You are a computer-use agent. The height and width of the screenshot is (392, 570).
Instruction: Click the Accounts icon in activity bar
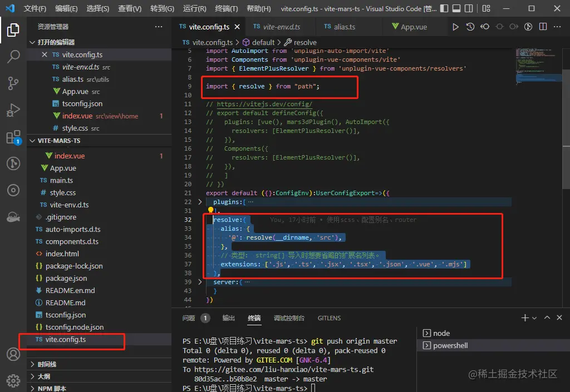(13, 354)
